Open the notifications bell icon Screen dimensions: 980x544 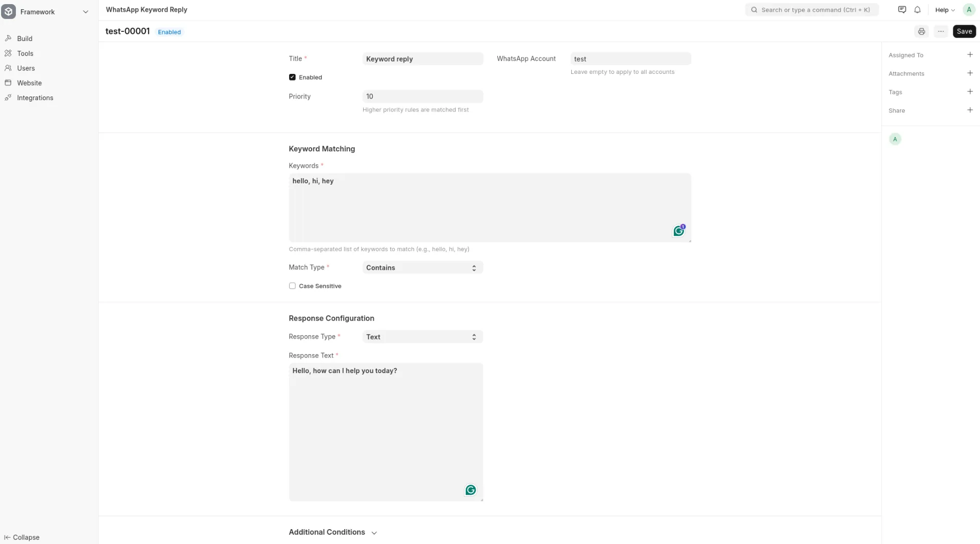coord(917,10)
